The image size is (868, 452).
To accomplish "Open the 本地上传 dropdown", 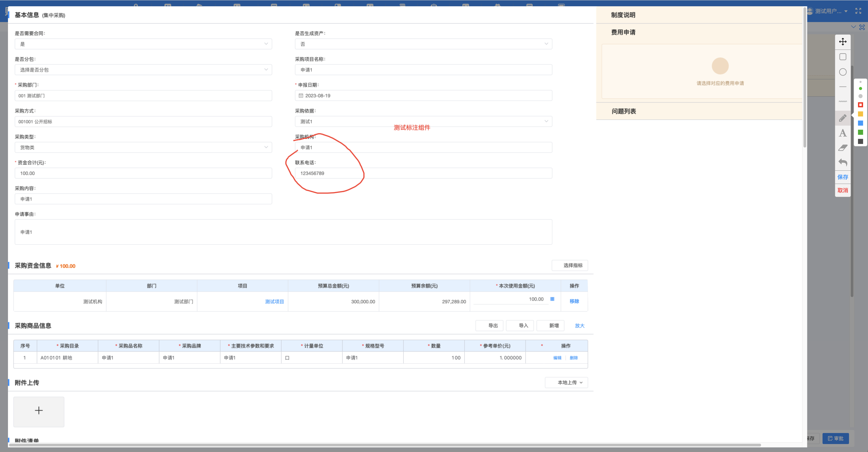I will (567, 382).
